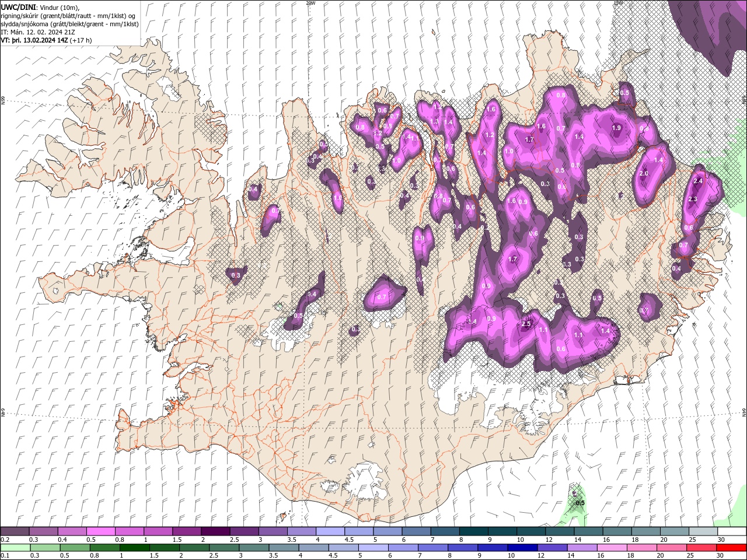The image size is (747, 560).
Task: Pick the bright red swatch ending the rain legend
Action: coord(731,548)
